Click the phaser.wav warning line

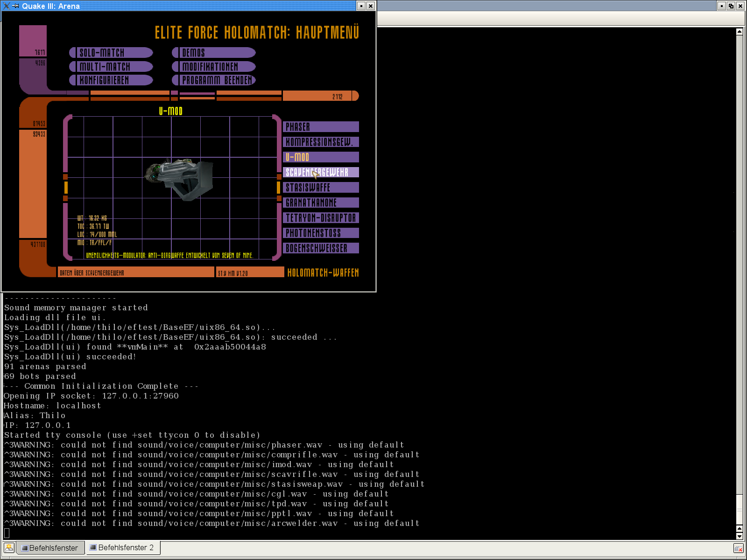(x=204, y=445)
